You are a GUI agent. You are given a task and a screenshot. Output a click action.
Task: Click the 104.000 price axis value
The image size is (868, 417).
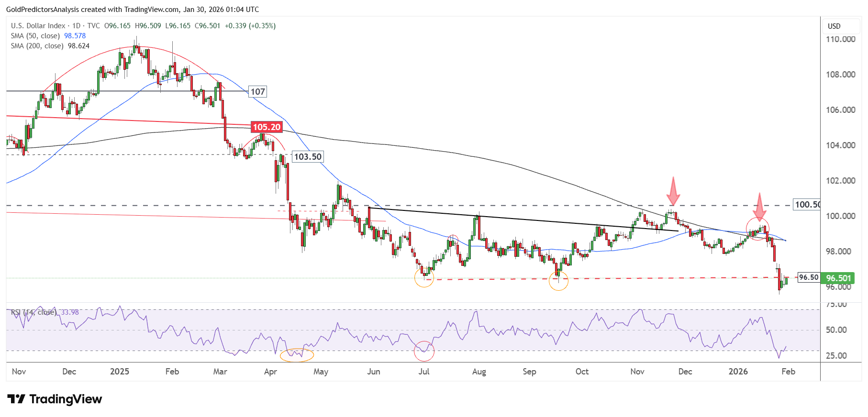(x=841, y=145)
